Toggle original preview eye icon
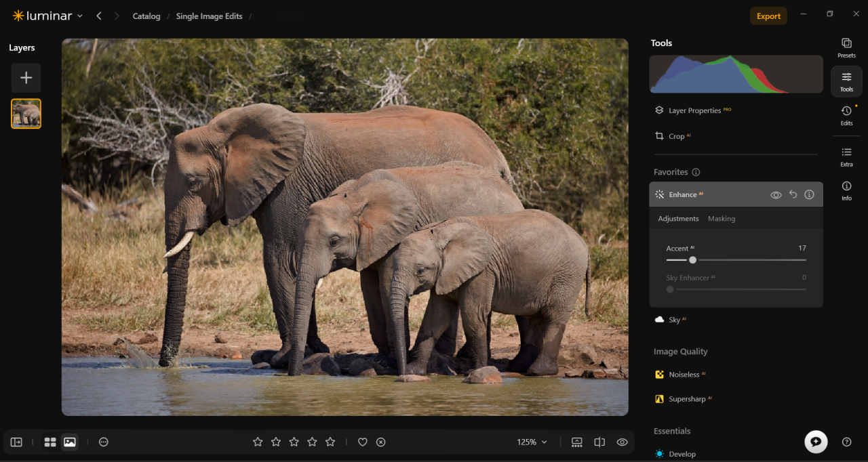Image resolution: width=868 pixels, height=462 pixels. pos(622,442)
